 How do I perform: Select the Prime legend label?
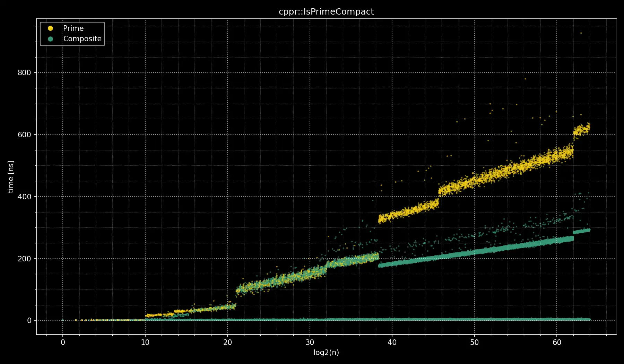[73, 28]
